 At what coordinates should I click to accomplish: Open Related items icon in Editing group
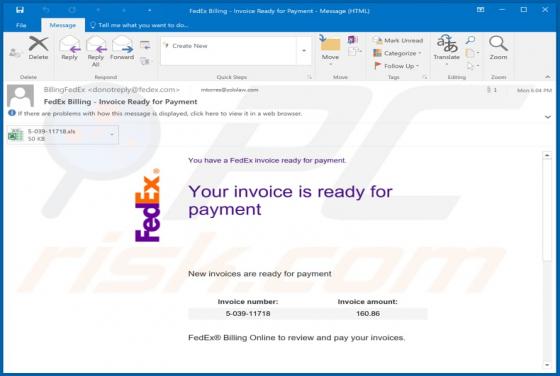(472, 53)
